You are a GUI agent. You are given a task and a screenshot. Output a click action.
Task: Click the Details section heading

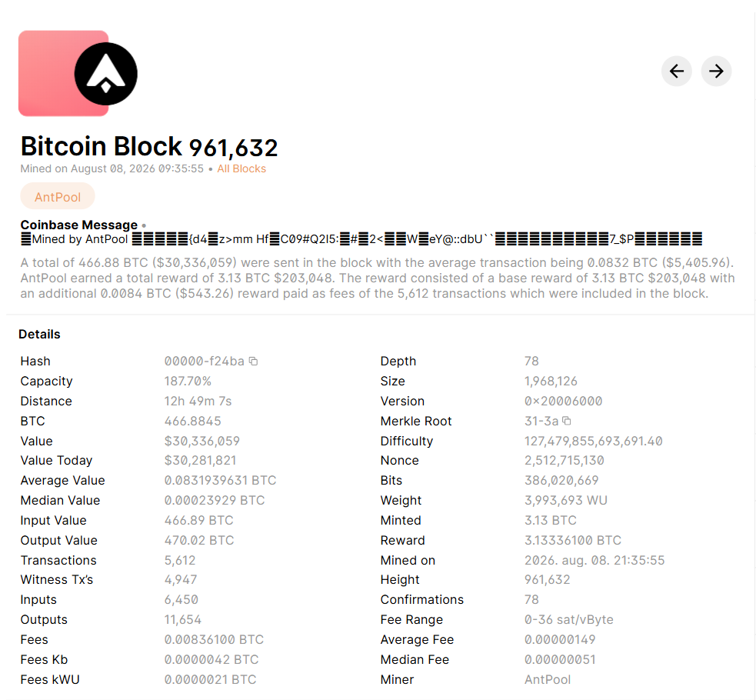[39, 334]
